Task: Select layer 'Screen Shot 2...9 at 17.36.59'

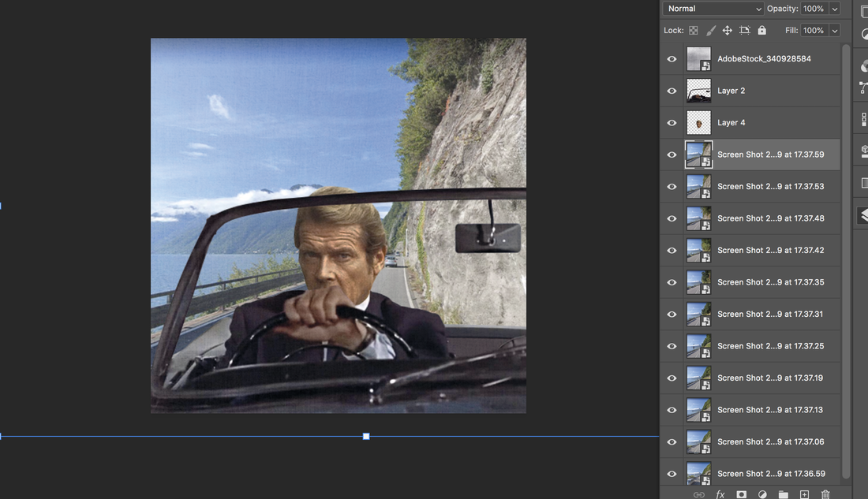Action: [771, 474]
